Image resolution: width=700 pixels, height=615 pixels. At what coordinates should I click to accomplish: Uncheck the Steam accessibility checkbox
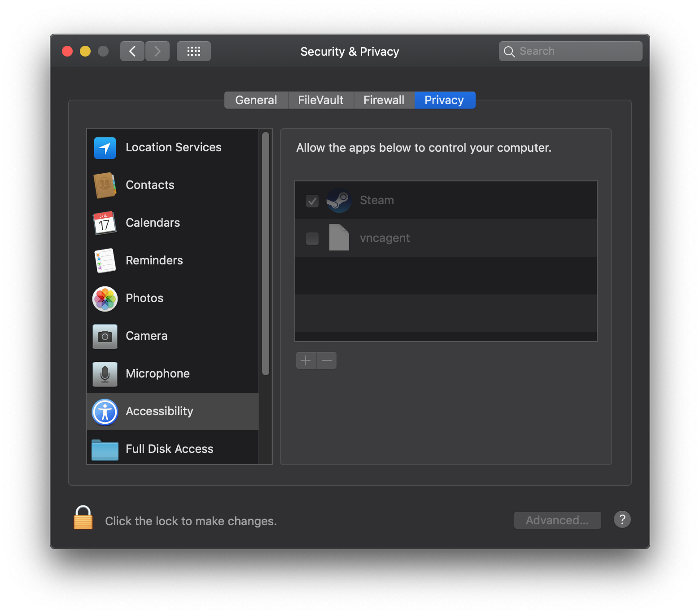(312, 201)
